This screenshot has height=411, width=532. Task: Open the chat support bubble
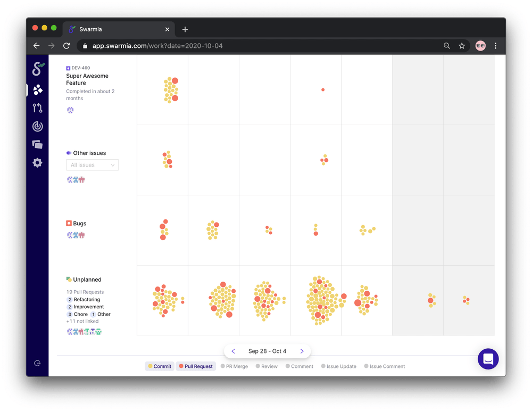(488, 359)
